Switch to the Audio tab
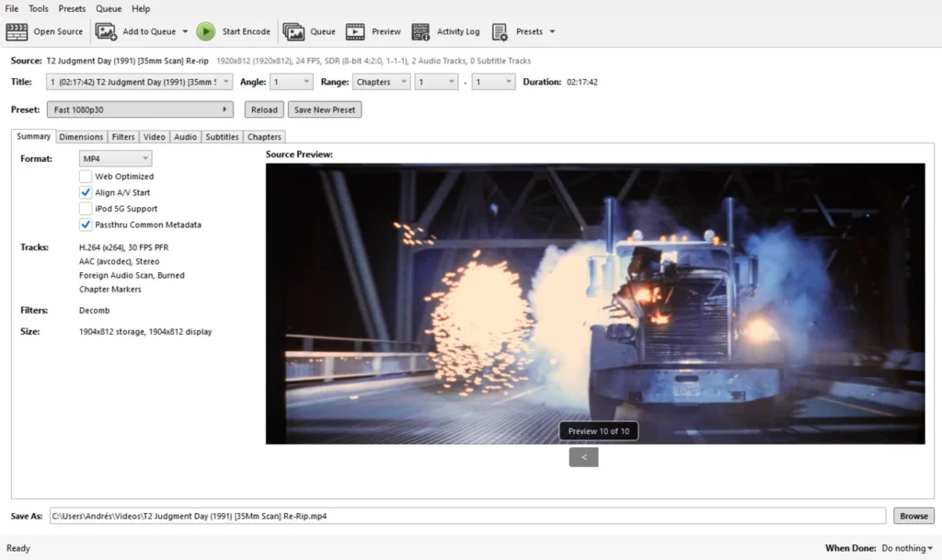This screenshot has height=560, width=942. pos(186,137)
